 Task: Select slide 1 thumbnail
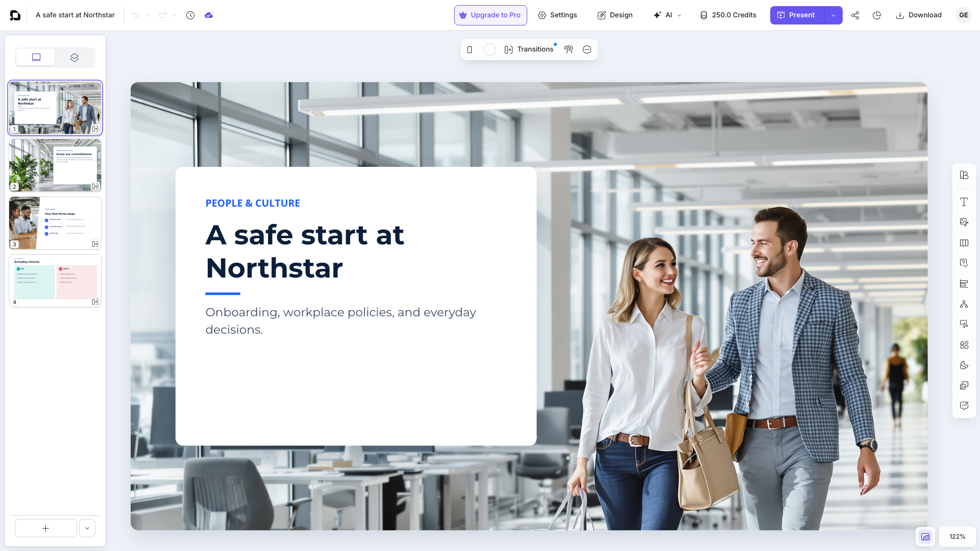55,108
